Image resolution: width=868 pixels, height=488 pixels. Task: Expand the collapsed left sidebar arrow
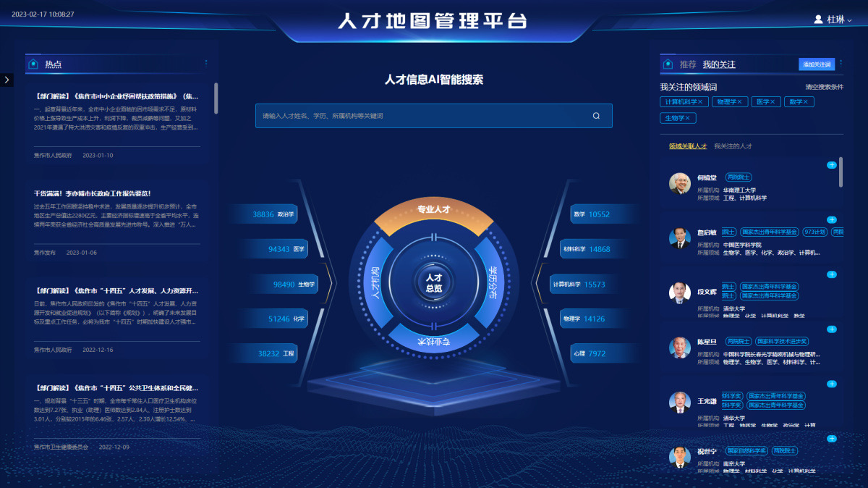tap(7, 80)
